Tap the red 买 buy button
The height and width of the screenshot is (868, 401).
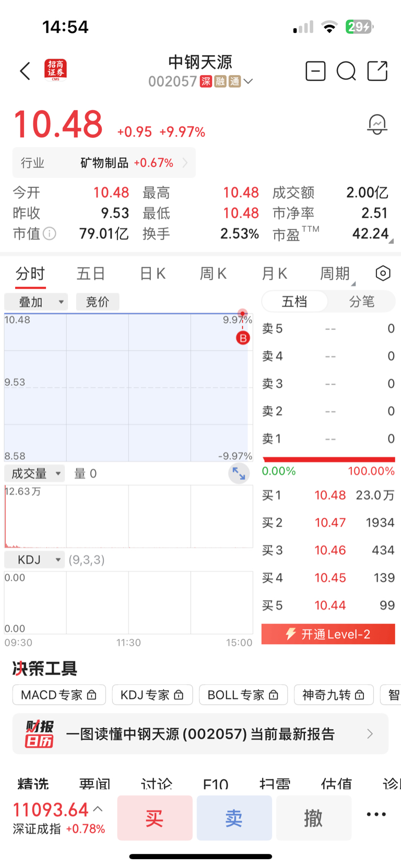[155, 818]
